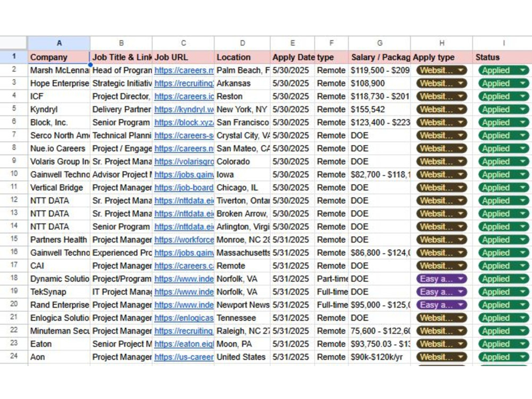Select the United States location cell
The image size is (532, 399).
click(x=242, y=357)
